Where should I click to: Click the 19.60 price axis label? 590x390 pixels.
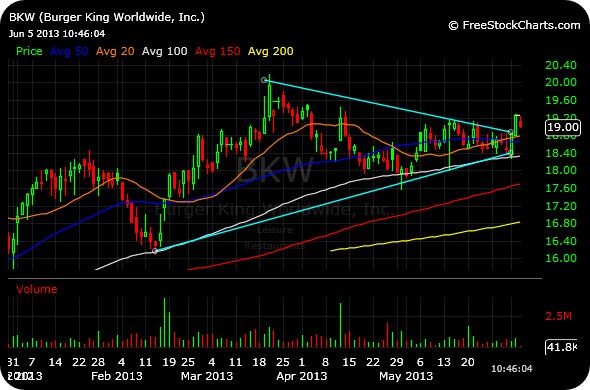pyautogui.click(x=561, y=100)
